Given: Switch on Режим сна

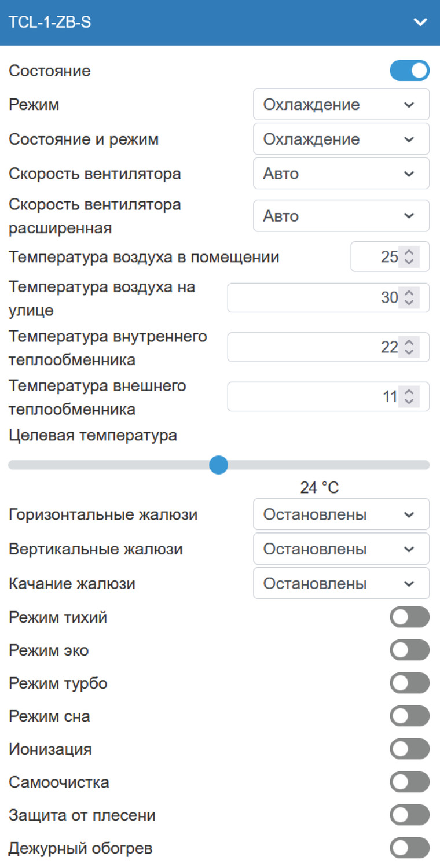Looking at the screenshot, I should pyautogui.click(x=409, y=716).
